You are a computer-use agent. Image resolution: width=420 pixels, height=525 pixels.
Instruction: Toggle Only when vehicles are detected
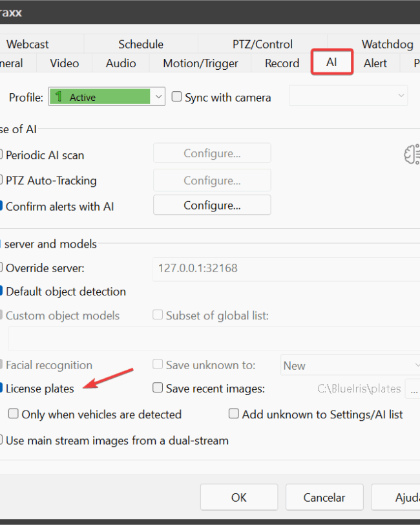click(14, 414)
